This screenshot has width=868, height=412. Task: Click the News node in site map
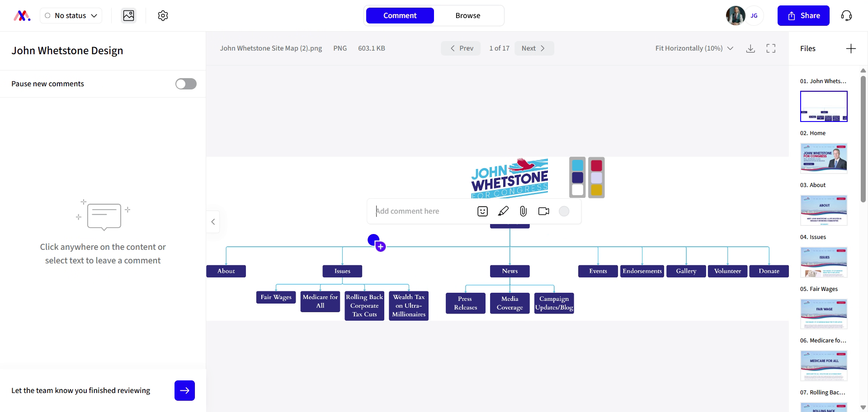click(x=510, y=271)
